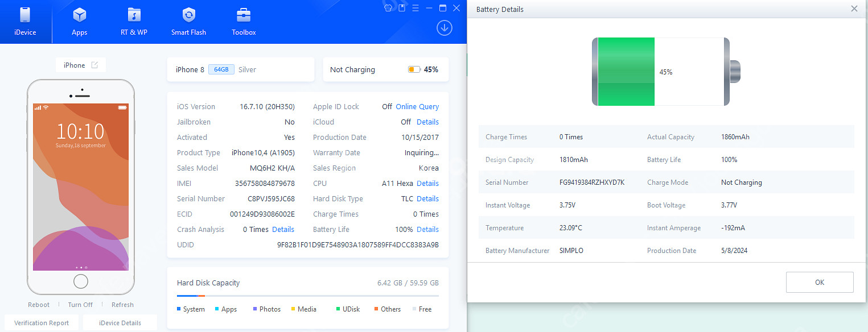
Task: Open Battery Life Details link
Action: tap(427, 229)
